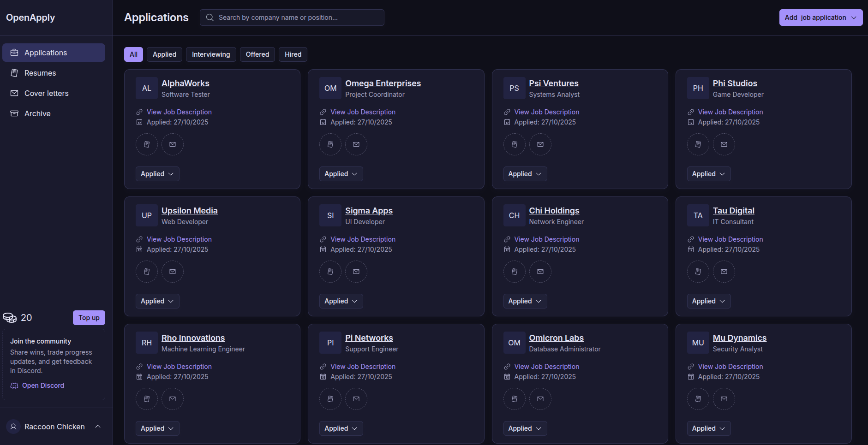The height and width of the screenshot is (445, 868).
Task: Click the Applications grid icon in sidebar
Action: [x=14, y=52]
